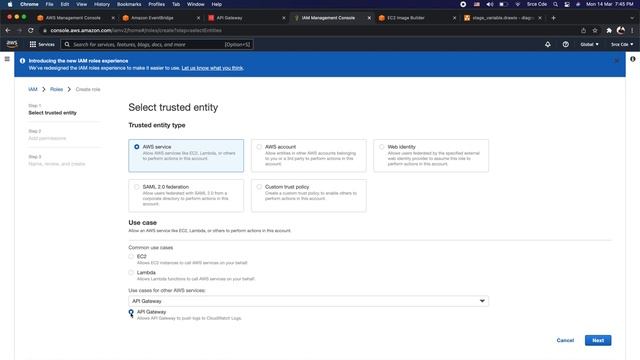Open macOS Control Center icon
The height and width of the screenshot is (360, 640).
567,4
